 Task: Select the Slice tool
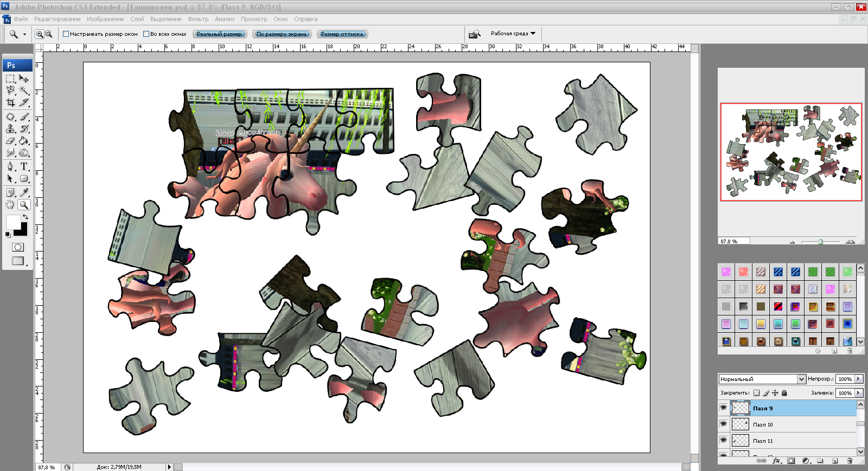pos(24,102)
